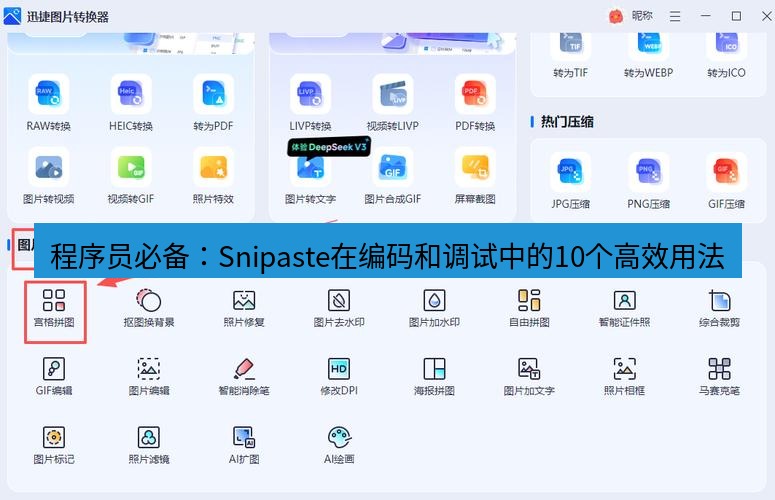Screen dimensions: 775x500
Task: Open the 宫格拼图 grid collage tool
Action: click(x=54, y=309)
